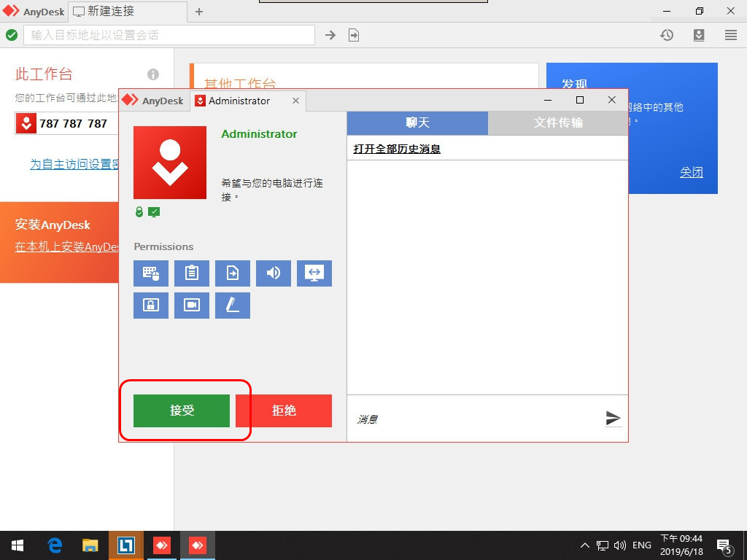This screenshot has height=560, width=747.
Task: Send chat message with arrow icon
Action: point(613,418)
